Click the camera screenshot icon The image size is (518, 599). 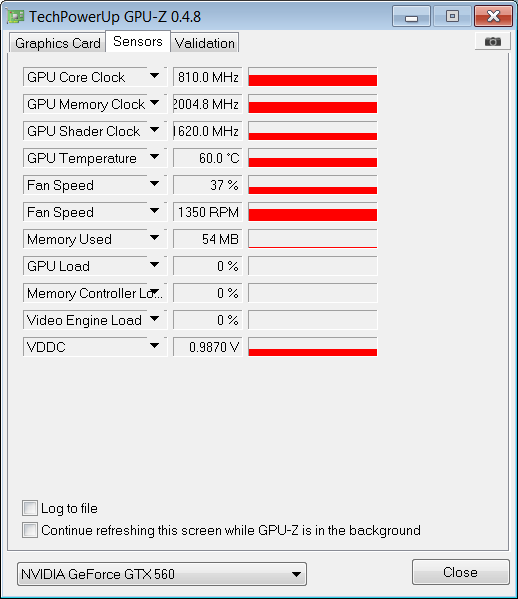point(492,41)
